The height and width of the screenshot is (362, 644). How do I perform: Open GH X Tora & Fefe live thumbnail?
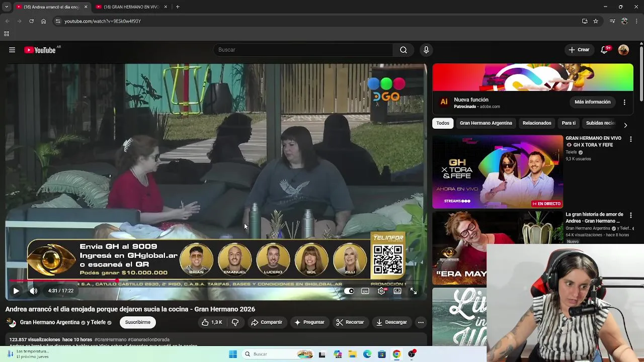point(498,171)
